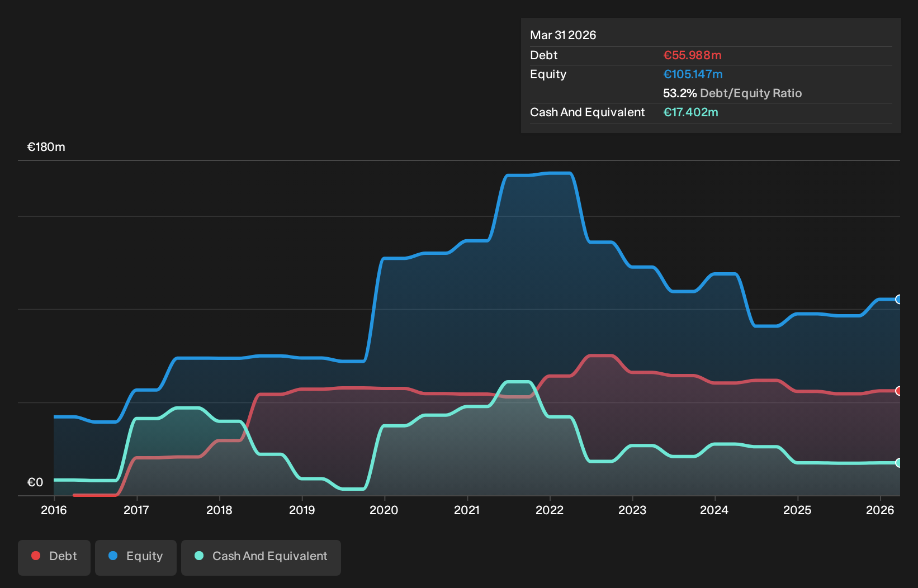Select the blue Equity endpoint marker

898,300
